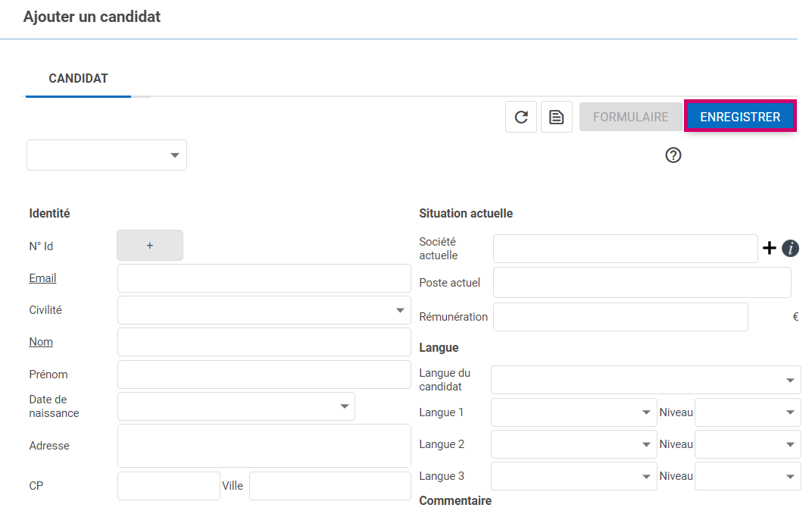The width and height of the screenshot is (812, 514).
Task: Select the Rémunération input field
Action: click(620, 317)
